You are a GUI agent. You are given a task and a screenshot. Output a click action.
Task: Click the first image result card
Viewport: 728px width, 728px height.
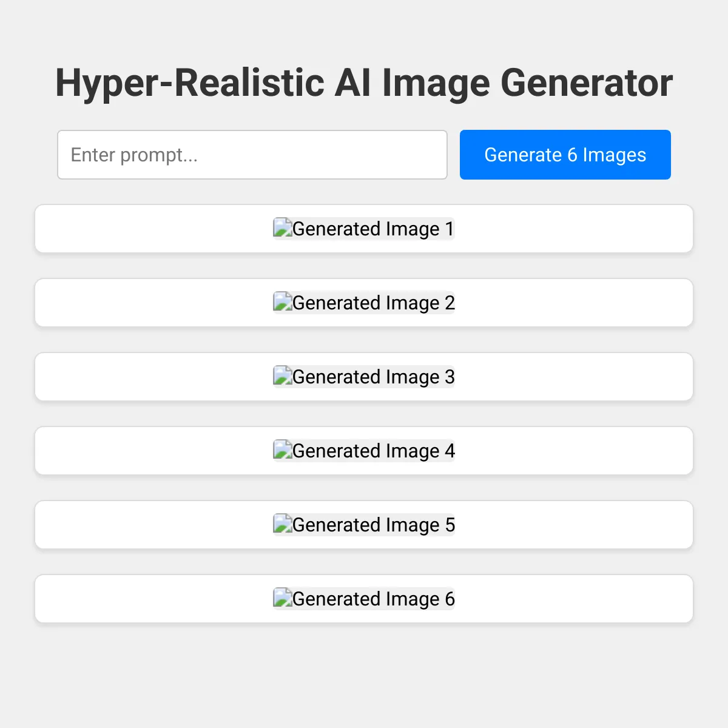tap(364, 229)
